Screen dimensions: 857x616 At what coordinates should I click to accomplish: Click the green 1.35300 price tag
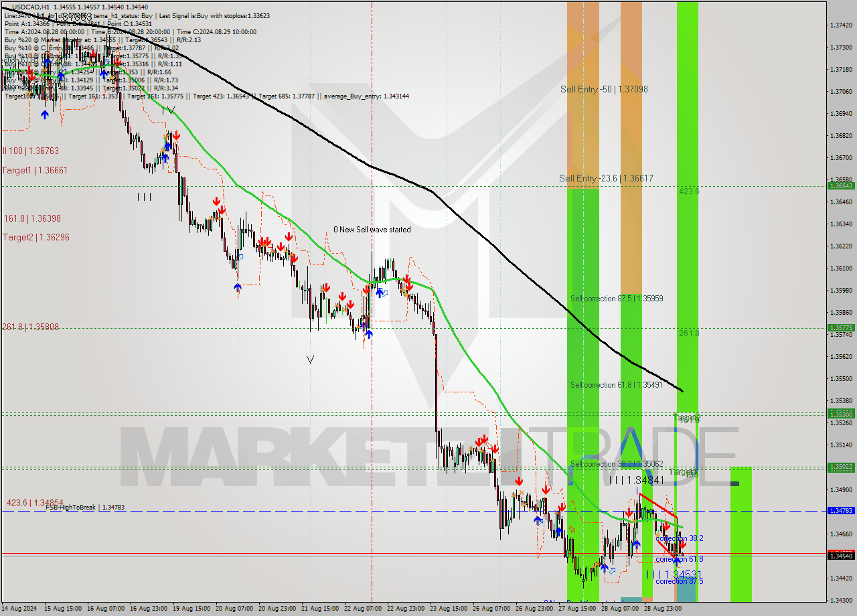point(841,414)
